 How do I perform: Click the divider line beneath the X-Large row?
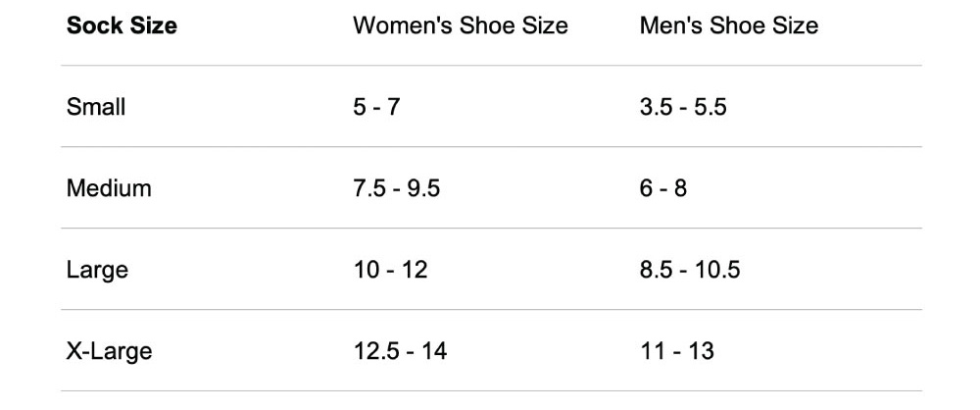[x=490, y=391]
